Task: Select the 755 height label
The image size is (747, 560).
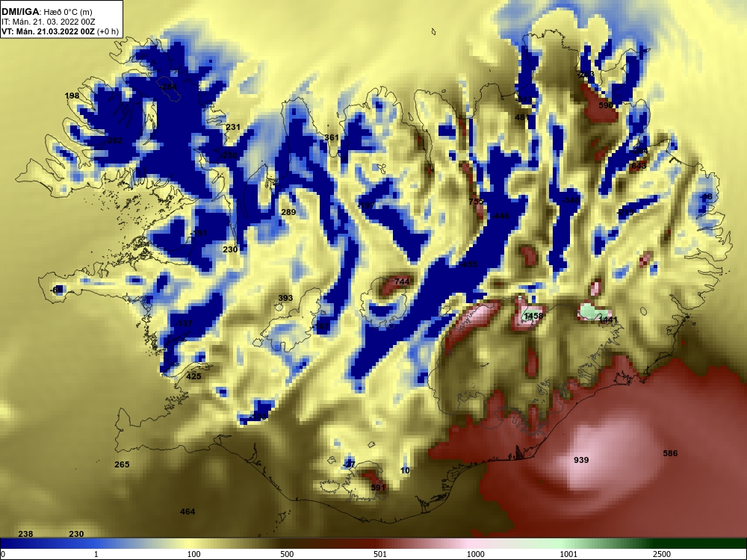Action: (x=476, y=202)
